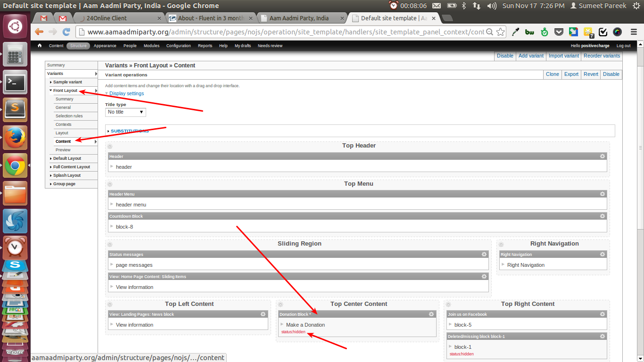644x362 pixels.
Task: Open the Join us on Facebook gear
Action: pos(602,314)
